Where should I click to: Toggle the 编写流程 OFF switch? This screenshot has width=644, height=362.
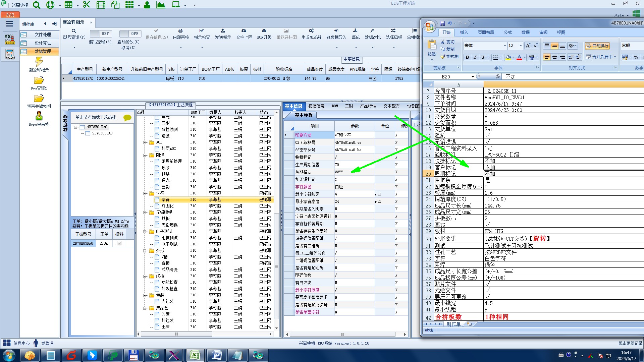(100, 34)
